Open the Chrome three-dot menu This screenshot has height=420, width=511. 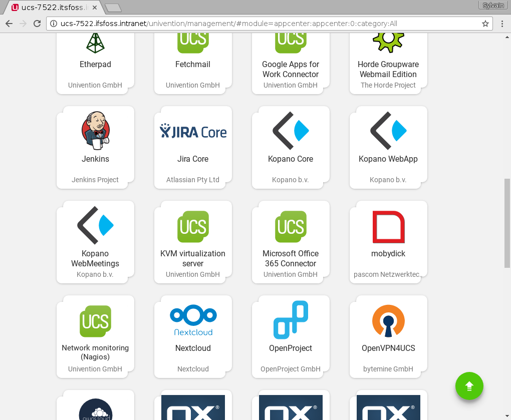pyautogui.click(x=502, y=24)
